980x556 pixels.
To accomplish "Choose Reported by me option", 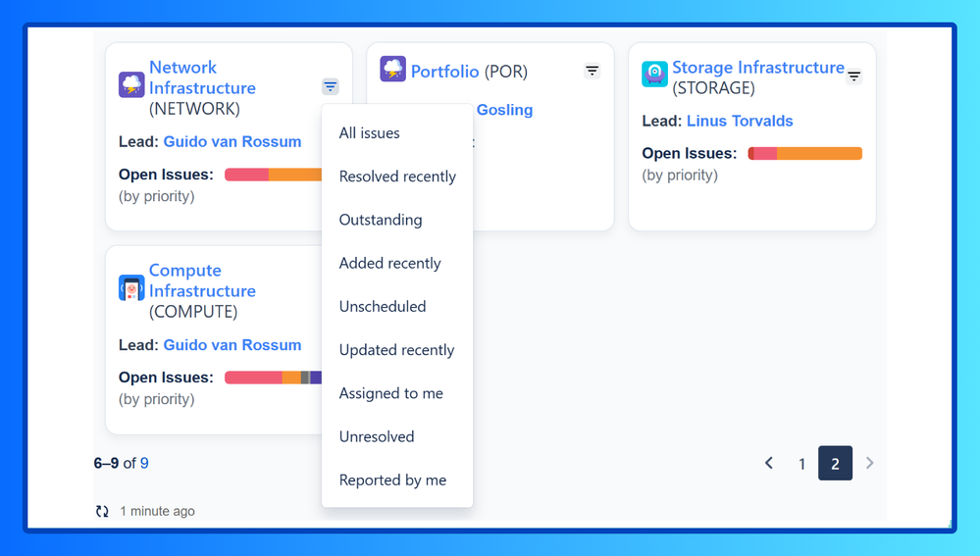I will (397, 480).
